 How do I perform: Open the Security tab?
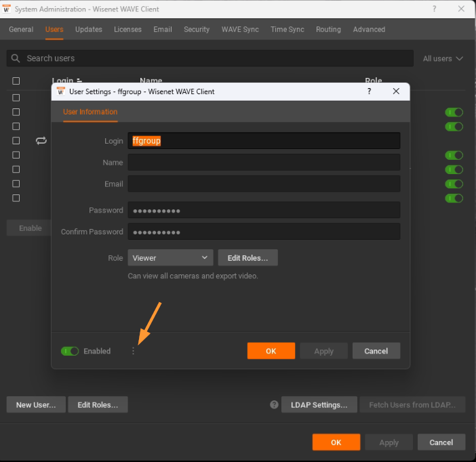tap(197, 29)
